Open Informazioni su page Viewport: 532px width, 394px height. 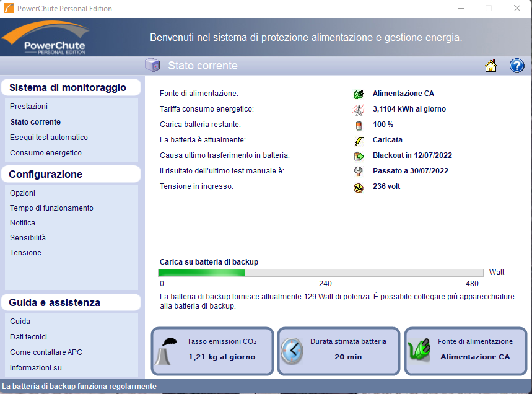point(36,368)
